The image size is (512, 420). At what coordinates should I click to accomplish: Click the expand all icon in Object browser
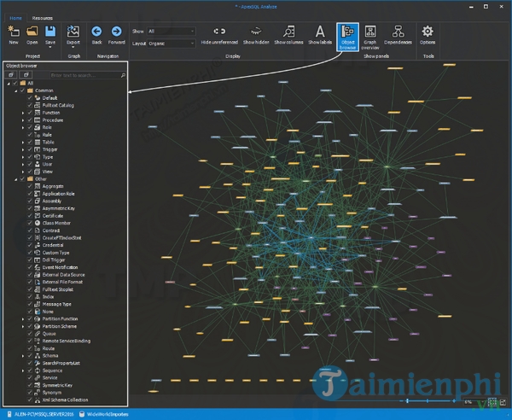click(x=11, y=75)
